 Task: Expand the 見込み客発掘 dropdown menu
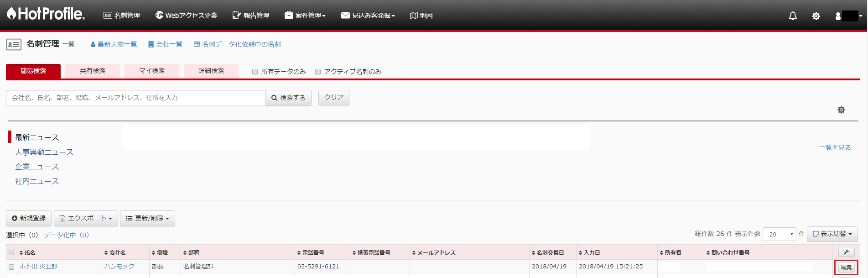point(368,16)
